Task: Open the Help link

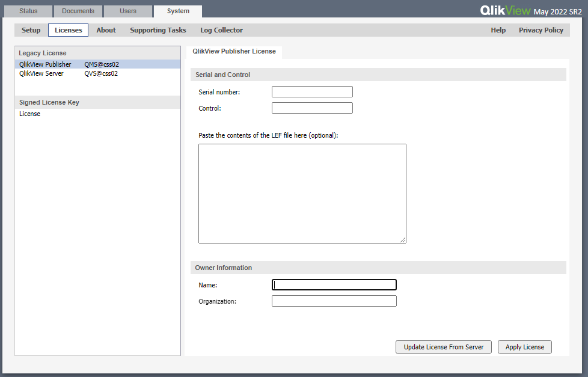Action: pyautogui.click(x=498, y=30)
